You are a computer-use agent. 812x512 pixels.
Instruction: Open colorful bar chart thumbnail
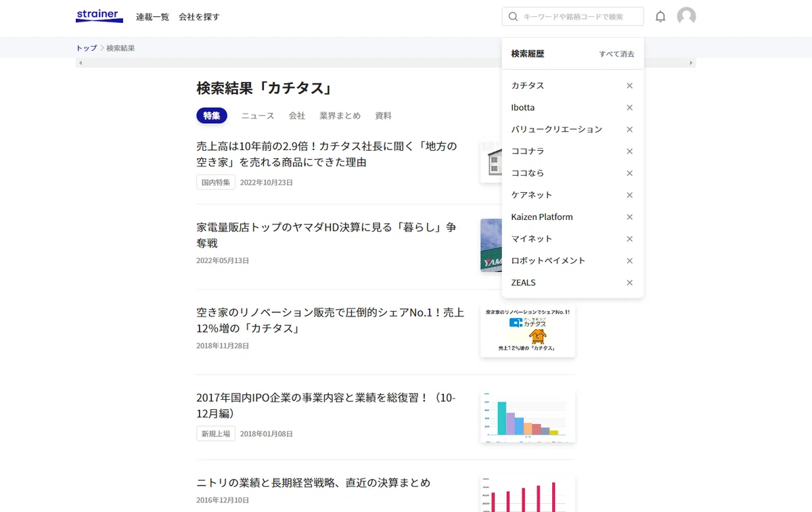[x=528, y=416]
